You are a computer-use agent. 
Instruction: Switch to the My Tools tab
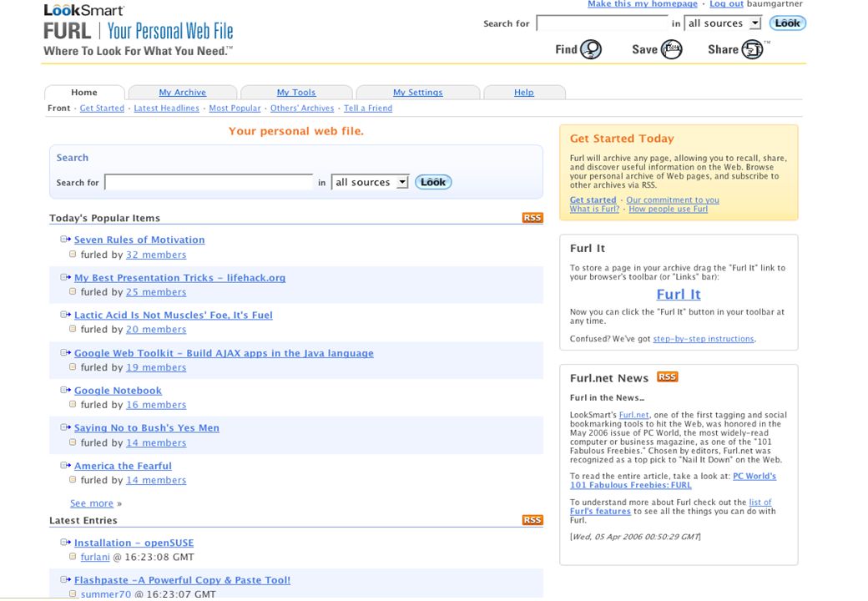pos(296,93)
